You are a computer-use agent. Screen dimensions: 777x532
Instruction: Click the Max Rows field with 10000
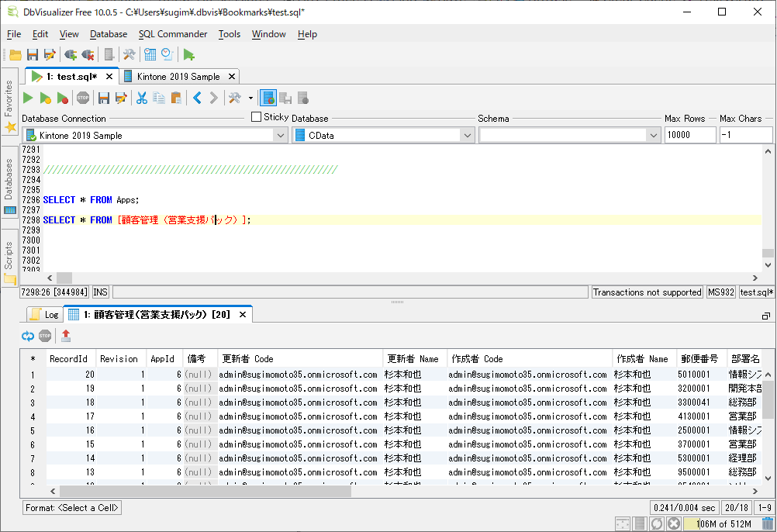tap(690, 135)
